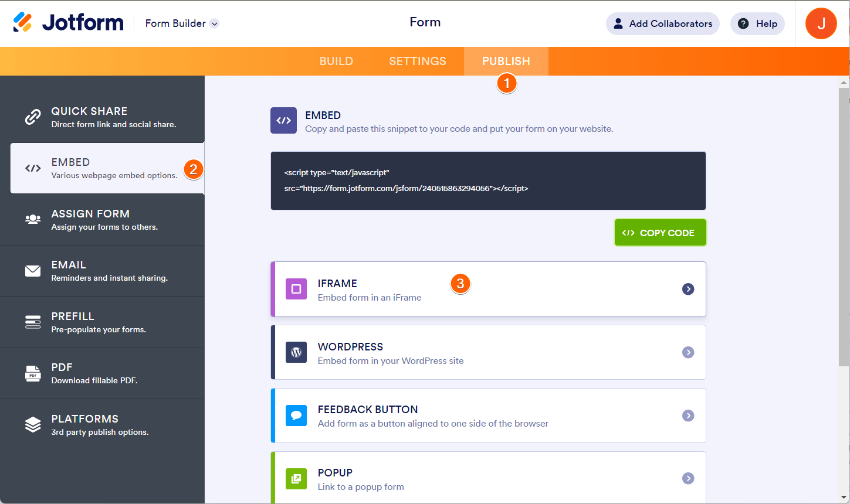Select EMAIL in the sidebar
The width and height of the screenshot is (850, 504).
point(102,271)
